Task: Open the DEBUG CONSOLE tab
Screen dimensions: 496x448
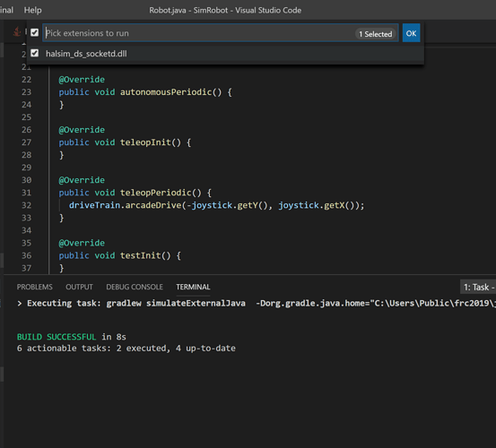Action: pos(135,287)
